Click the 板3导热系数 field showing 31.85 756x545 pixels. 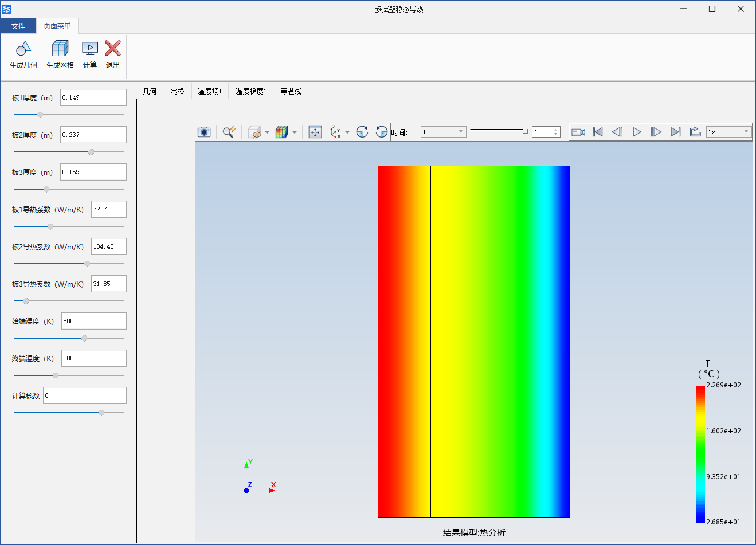click(109, 284)
